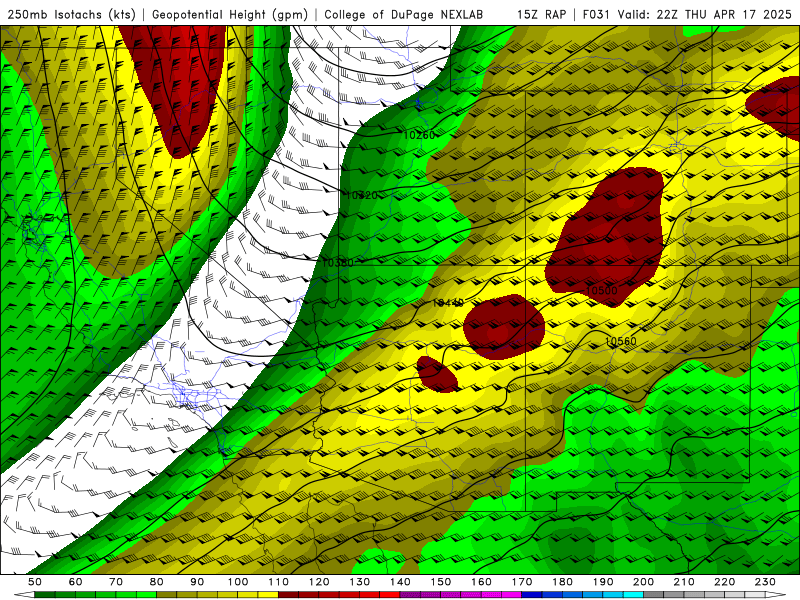Click the 130 tick label on the color scale
The width and height of the screenshot is (800, 600).
click(x=359, y=582)
